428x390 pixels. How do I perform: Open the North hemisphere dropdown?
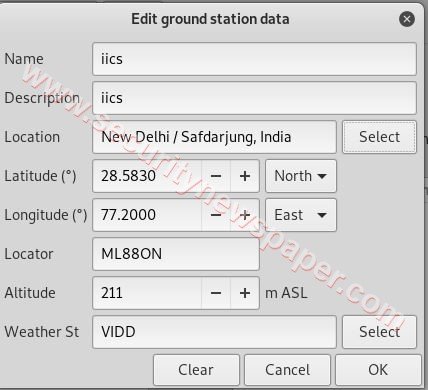tap(301, 176)
